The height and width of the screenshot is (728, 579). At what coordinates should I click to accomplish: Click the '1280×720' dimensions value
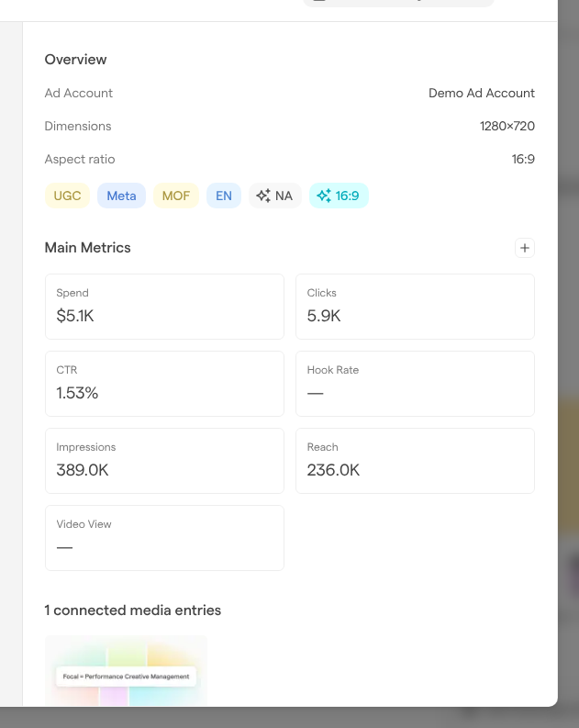tap(507, 126)
